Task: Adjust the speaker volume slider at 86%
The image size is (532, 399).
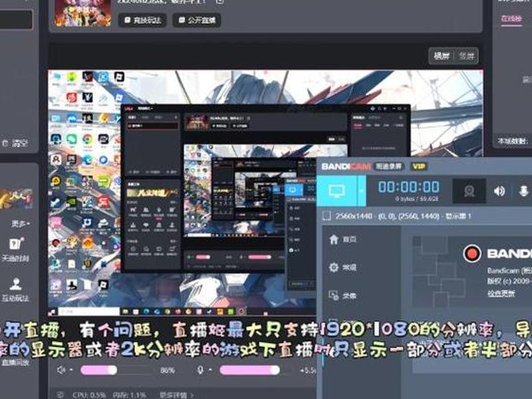Action: click(x=116, y=370)
